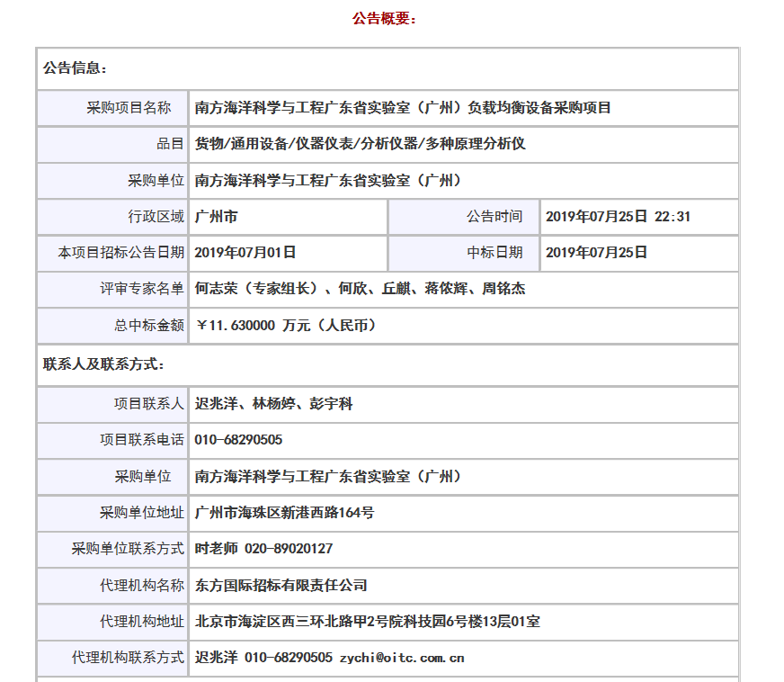Click the contact 时老师 020-89020127
This screenshot has width=784, height=682.
pos(263,549)
